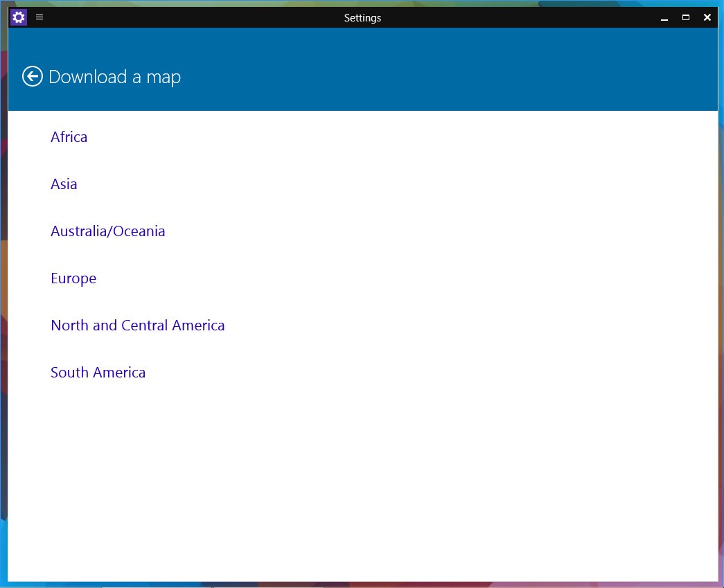Maximize the Settings window
Image resolution: width=724 pixels, height=588 pixels.
[x=686, y=18]
